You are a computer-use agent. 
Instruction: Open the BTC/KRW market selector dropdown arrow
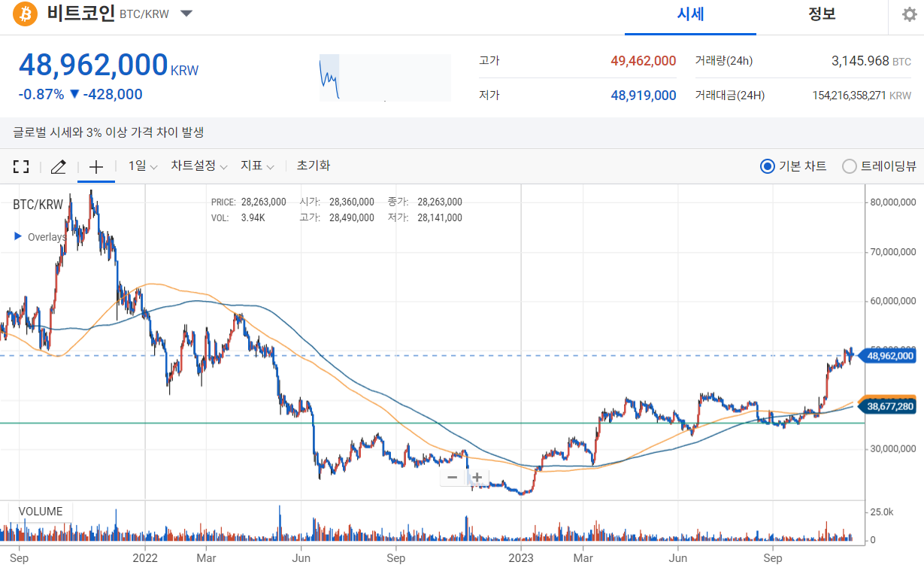pyautogui.click(x=186, y=14)
